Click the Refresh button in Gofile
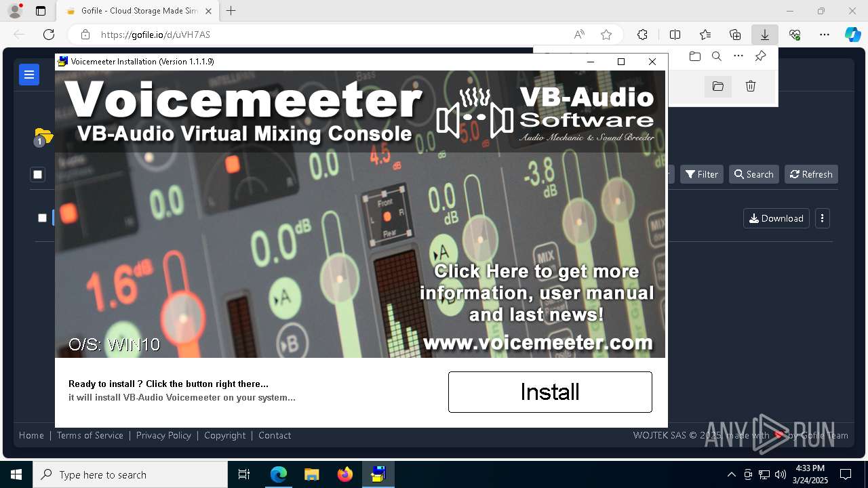The width and height of the screenshot is (868, 488). pyautogui.click(x=811, y=174)
